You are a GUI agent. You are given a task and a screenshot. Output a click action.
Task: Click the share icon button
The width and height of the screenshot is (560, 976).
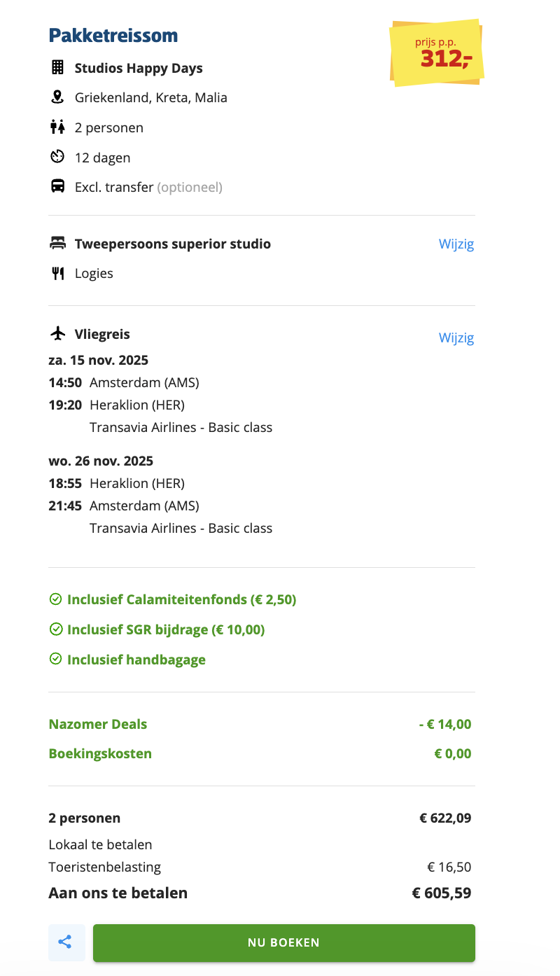click(66, 942)
